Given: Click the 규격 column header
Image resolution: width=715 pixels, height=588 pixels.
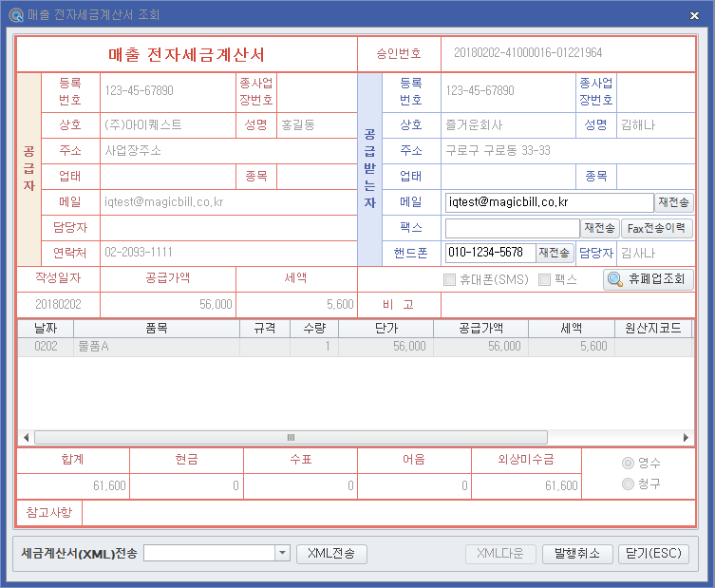Looking at the screenshot, I should (265, 329).
